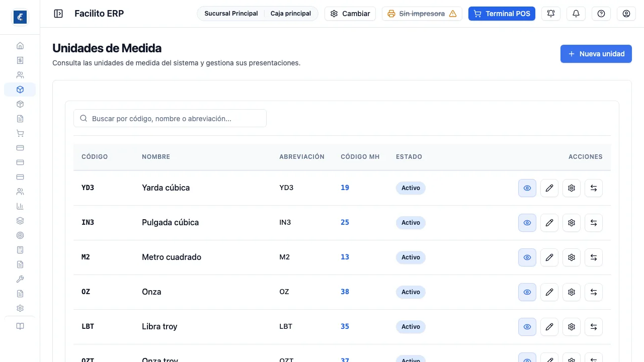Edit the Libra troy unit
The image size is (644, 362).
point(549,327)
